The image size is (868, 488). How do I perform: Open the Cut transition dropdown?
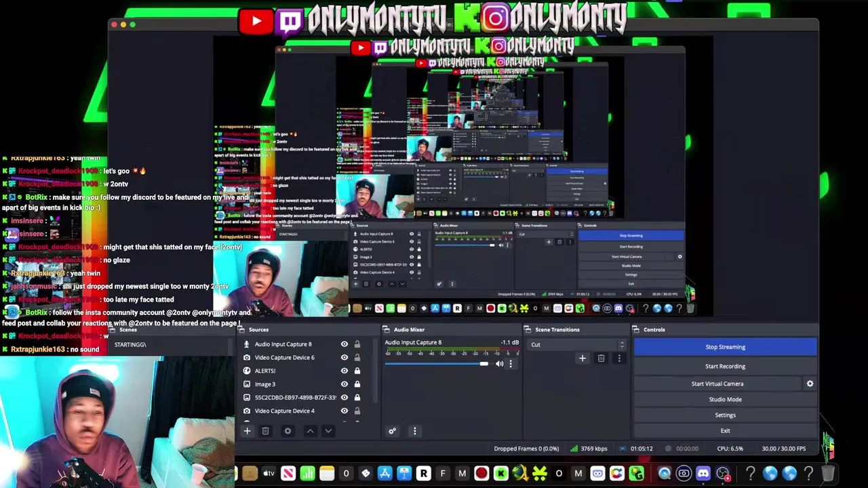pos(577,344)
